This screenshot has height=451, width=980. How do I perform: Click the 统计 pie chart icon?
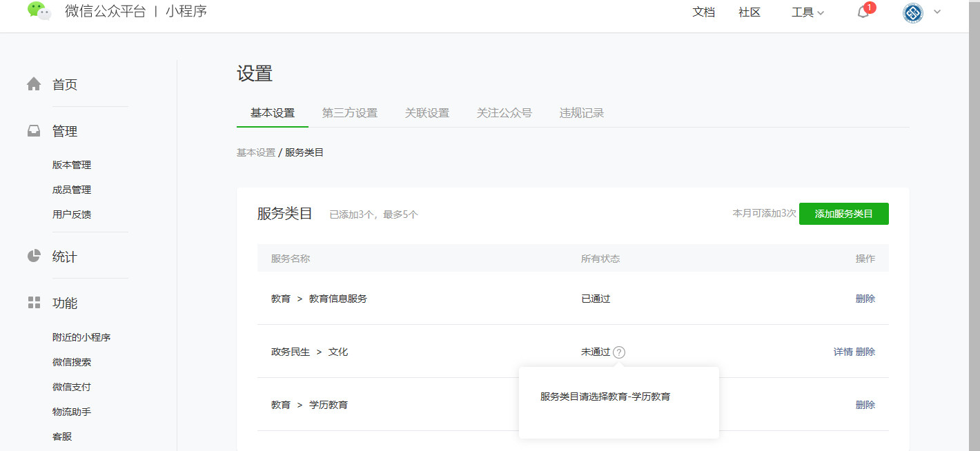[34, 256]
